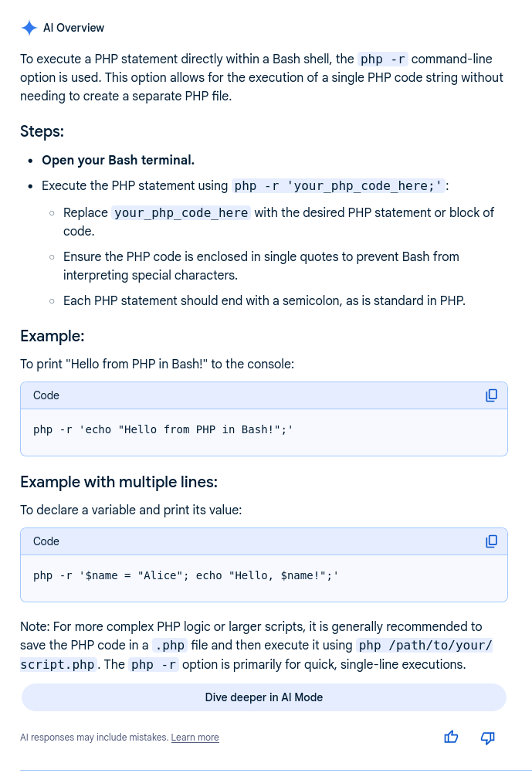Give the AI response a thumbs down
This screenshot has width=532, height=780.
[487, 738]
